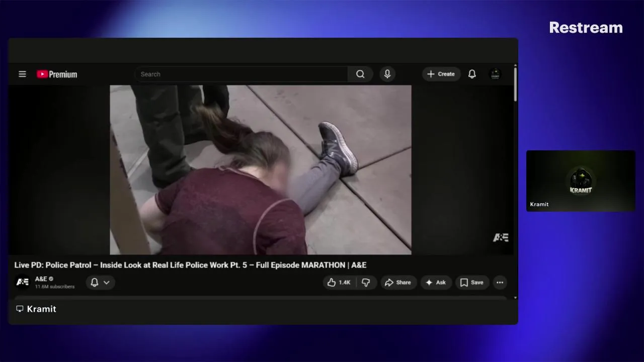
Task: Submit search with the magnifier button
Action: tap(360, 74)
